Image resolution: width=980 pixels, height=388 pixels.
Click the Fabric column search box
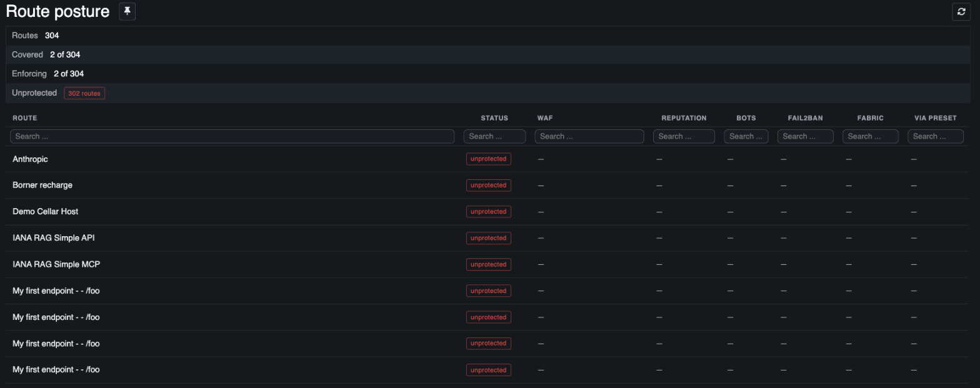tap(871, 136)
